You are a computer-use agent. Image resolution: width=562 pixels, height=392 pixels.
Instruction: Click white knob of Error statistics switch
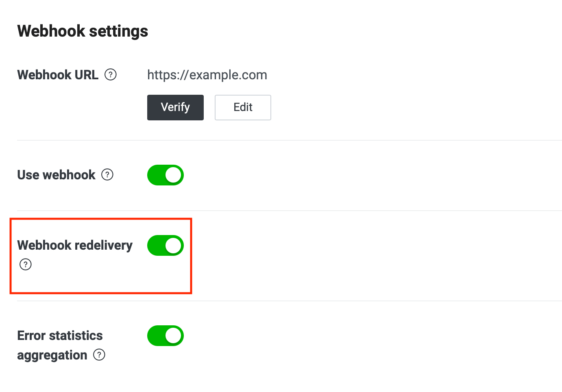pos(173,336)
